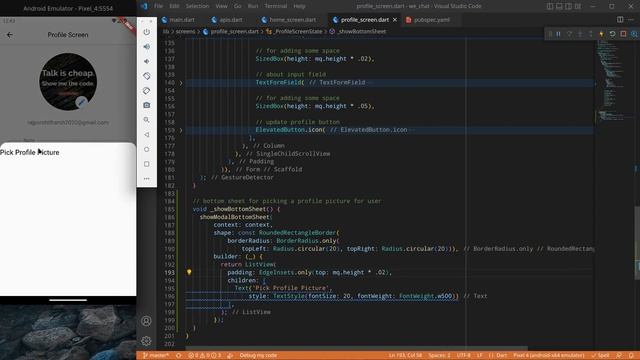Viewport: 640px width, 360px height.
Task: Select device Pixel 4 in status bar
Action: click(549, 356)
